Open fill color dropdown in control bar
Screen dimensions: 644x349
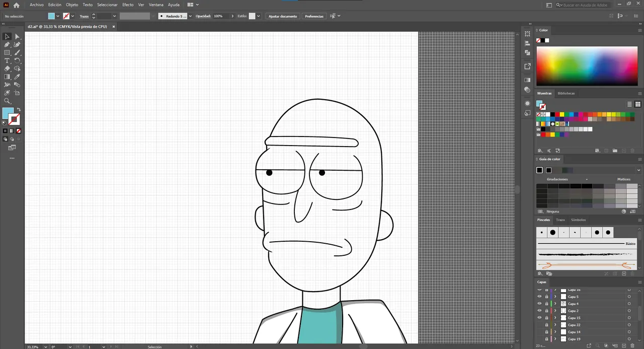58,16
